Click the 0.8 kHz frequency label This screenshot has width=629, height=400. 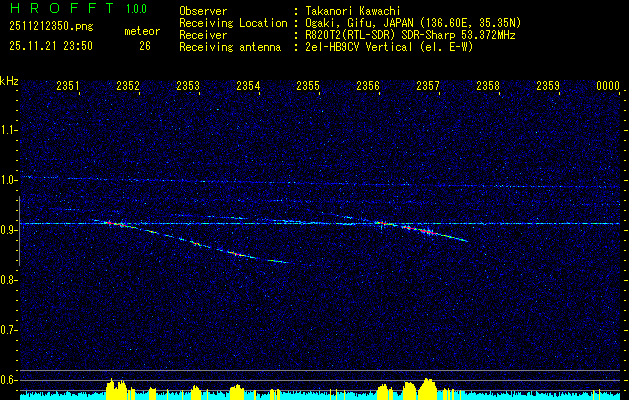click(9, 280)
